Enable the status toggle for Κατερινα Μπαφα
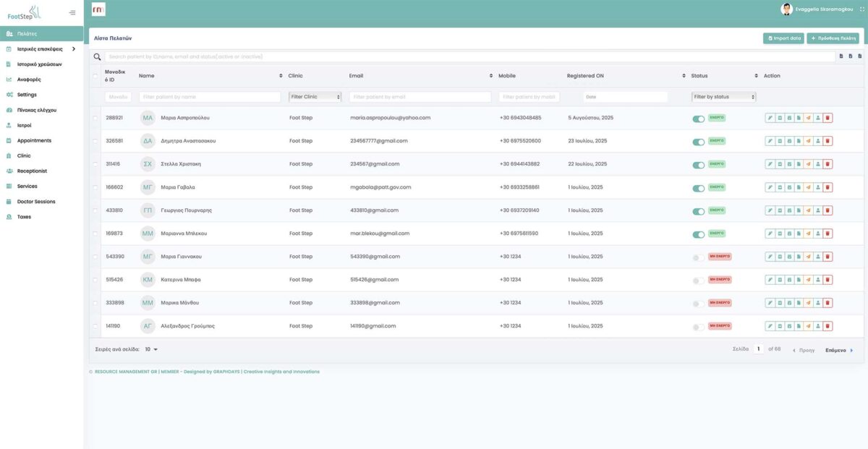This screenshot has width=868, height=449. tap(698, 281)
